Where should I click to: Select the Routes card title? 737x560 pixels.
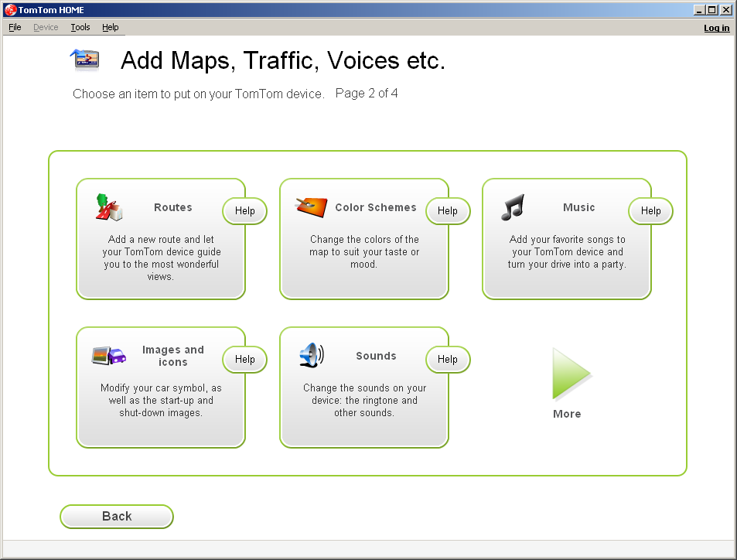(173, 207)
